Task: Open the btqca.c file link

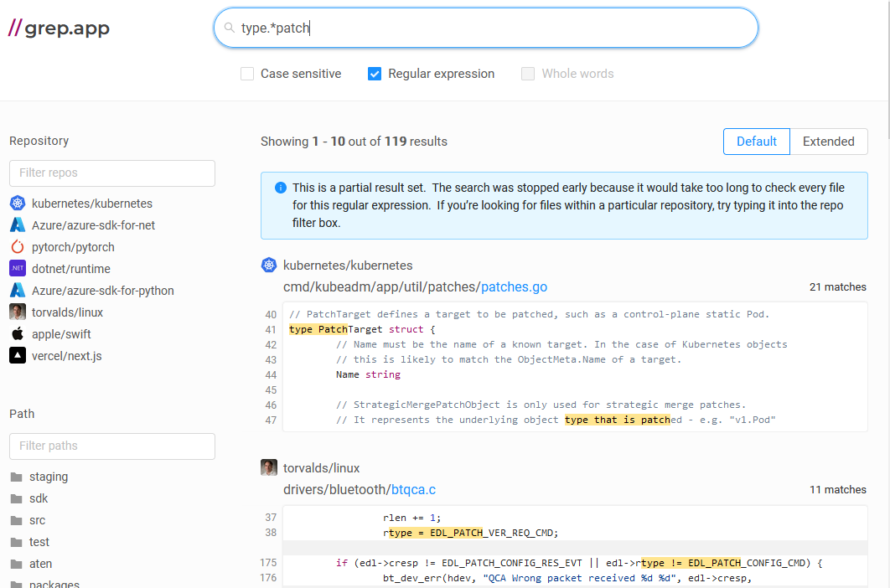Action: click(414, 490)
